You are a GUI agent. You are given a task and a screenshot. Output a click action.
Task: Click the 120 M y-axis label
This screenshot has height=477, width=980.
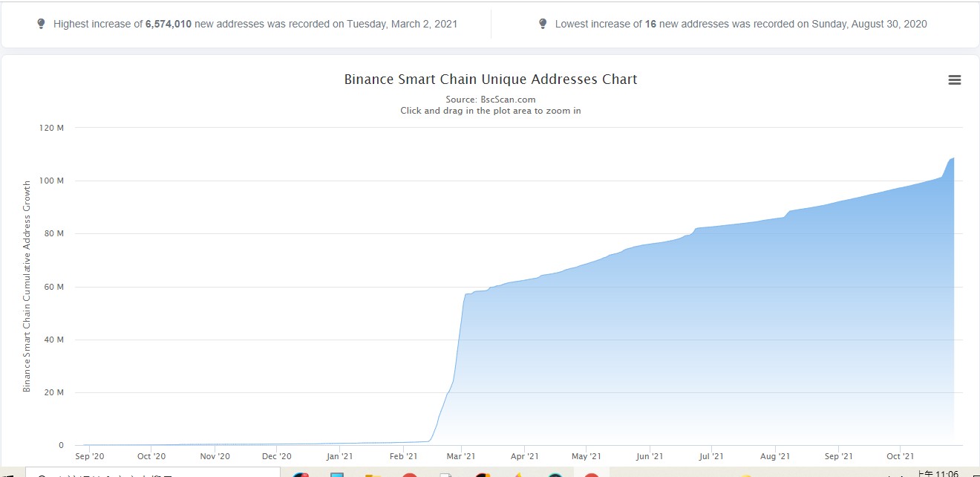(51, 128)
